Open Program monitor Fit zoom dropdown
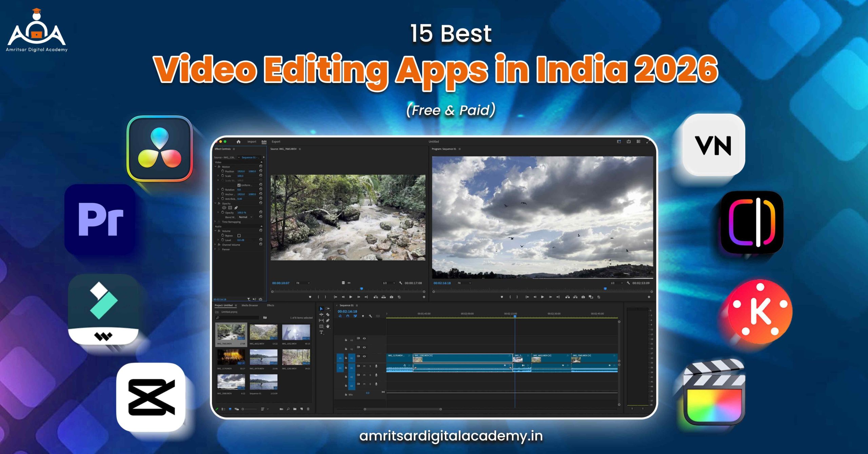The height and width of the screenshot is (454, 868). 465,283
